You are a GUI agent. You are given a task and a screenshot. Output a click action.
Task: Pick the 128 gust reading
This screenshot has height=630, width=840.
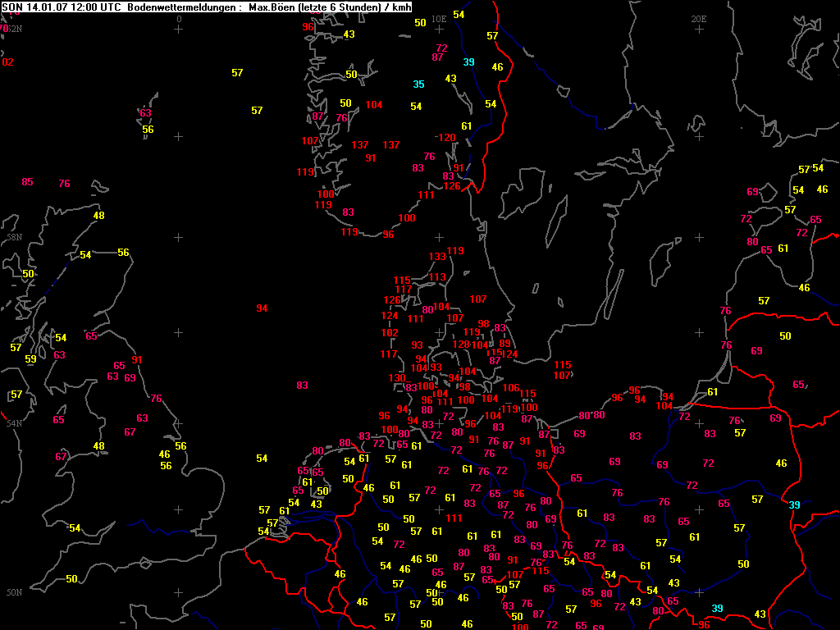[x=461, y=345]
